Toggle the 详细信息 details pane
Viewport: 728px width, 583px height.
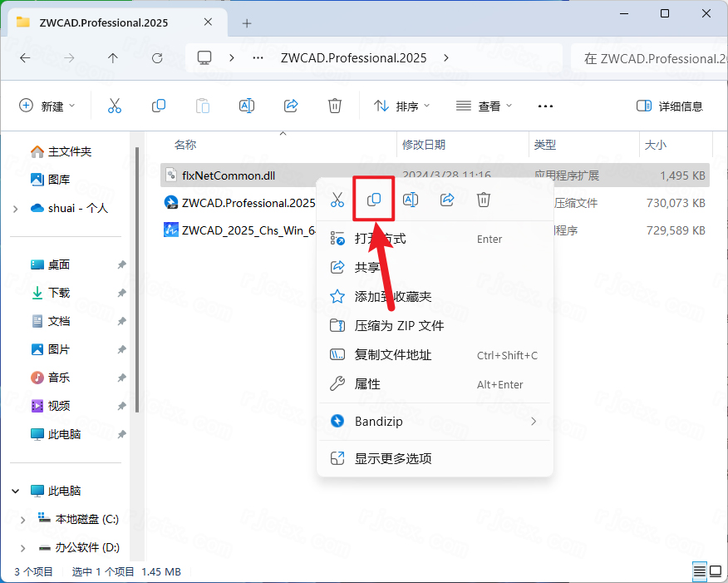point(669,106)
